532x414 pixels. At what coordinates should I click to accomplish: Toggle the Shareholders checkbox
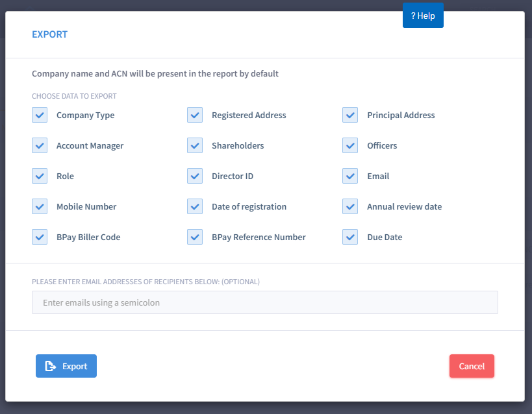(195, 145)
